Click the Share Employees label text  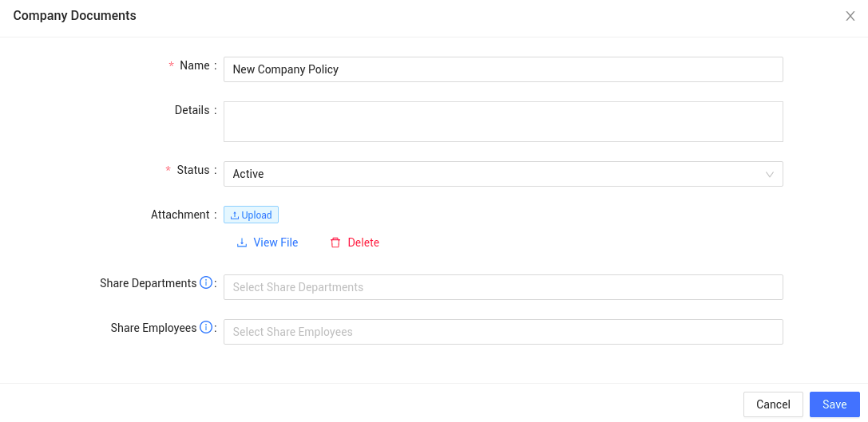click(x=153, y=328)
